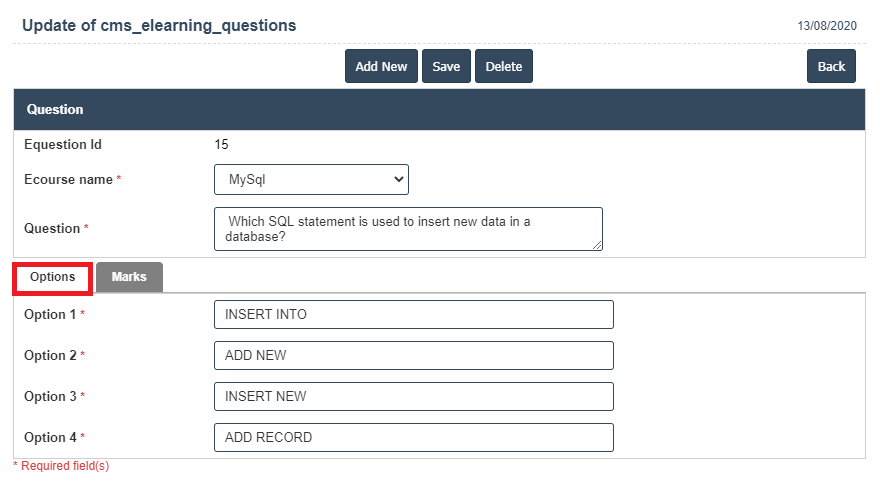Screen dimensions: 880x483
Task: Save the question record
Action: pyautogui.click(x=446, y=66)
